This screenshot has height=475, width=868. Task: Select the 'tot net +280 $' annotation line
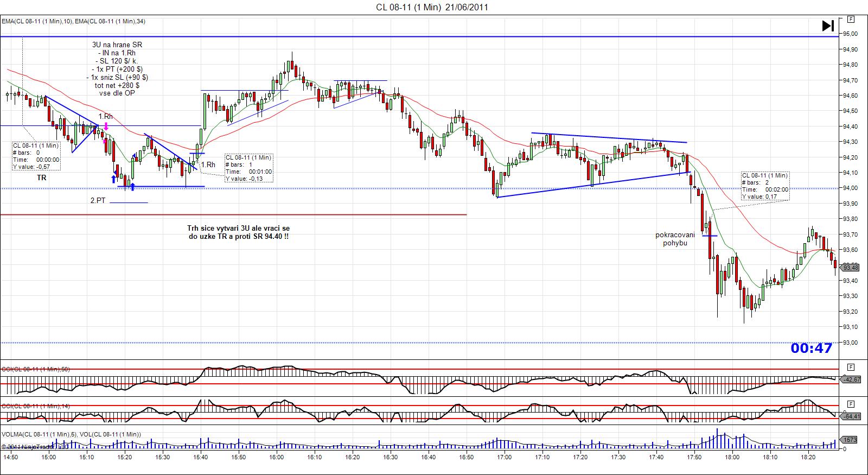[117, 85]
